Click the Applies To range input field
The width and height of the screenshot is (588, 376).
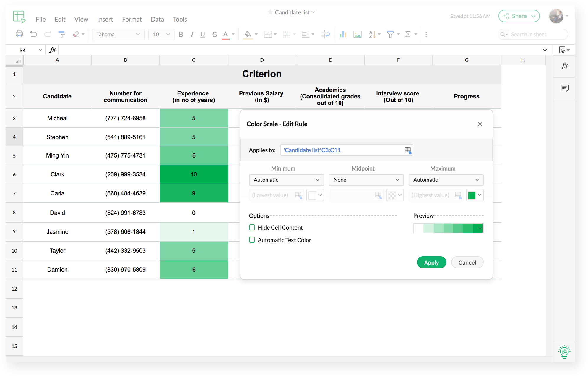[x=341, y=150]
